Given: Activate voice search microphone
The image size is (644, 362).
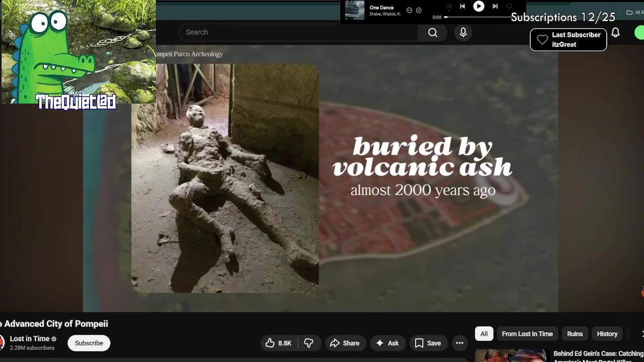Looking at the screenshot, I should pos(463,32).
